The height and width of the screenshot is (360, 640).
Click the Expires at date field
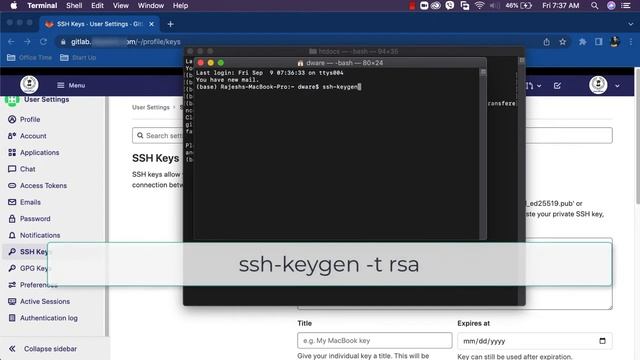(x=535, y=341)
